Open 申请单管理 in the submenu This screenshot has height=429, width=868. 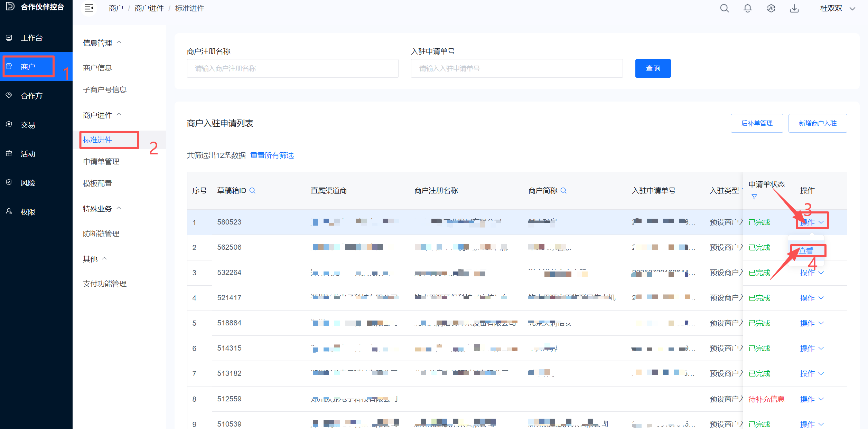[x=101, y=161]
